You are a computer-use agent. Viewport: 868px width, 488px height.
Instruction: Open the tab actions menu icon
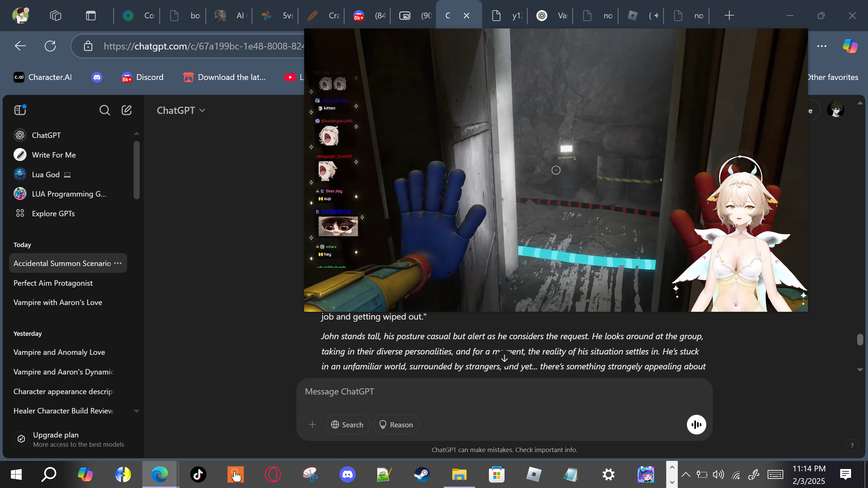[x=91, y=15]
